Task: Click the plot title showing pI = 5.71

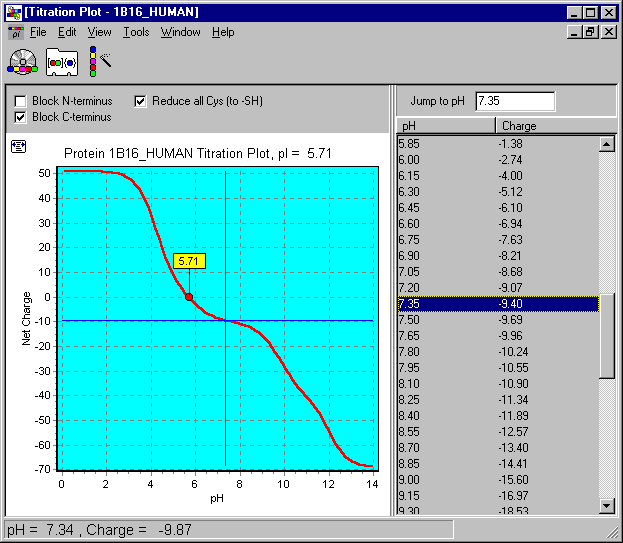Action: click(197, 153)
